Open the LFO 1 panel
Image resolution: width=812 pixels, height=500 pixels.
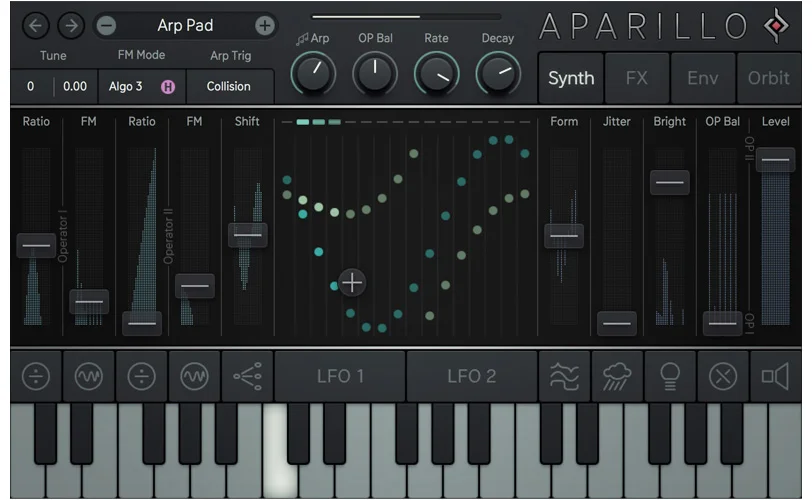click(x=340, y=376)
